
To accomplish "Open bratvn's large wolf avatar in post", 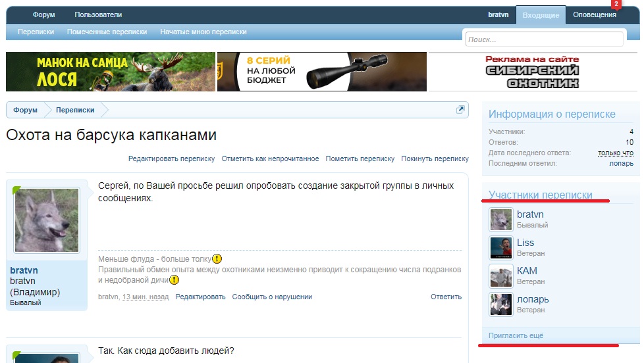I will pyautogui.click(x=47, y=220).
